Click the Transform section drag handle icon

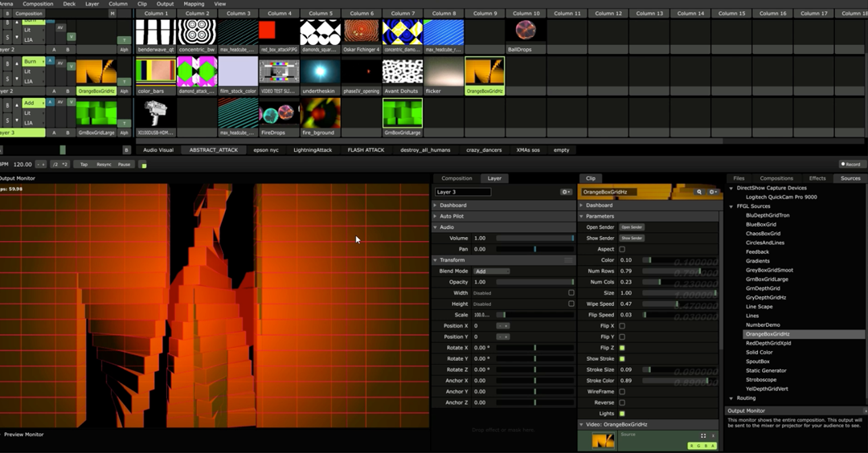(x=568, y=260)
